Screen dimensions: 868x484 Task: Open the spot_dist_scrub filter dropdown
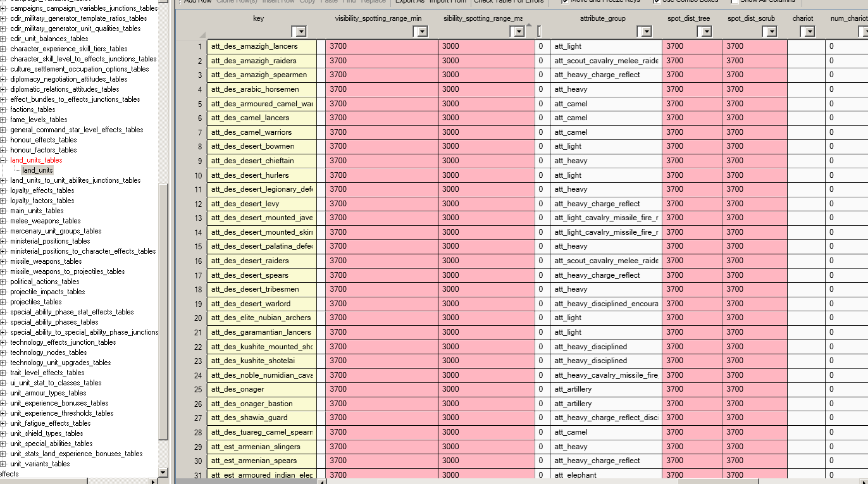pos(769,32)
